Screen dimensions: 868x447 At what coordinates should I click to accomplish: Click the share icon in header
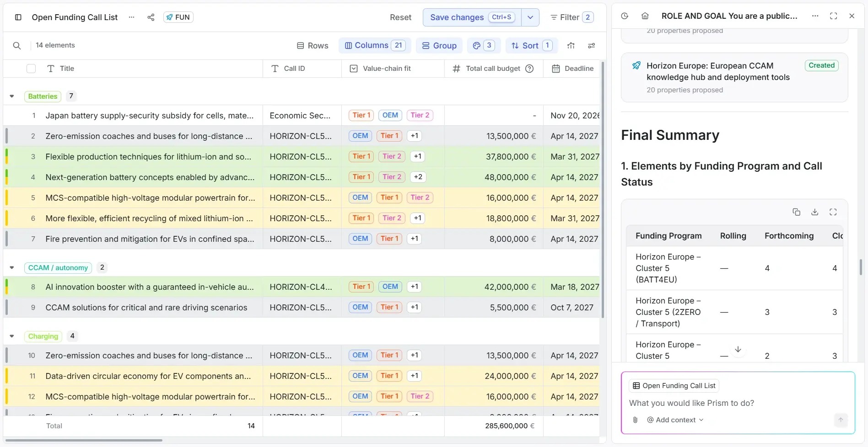[151, 17]
